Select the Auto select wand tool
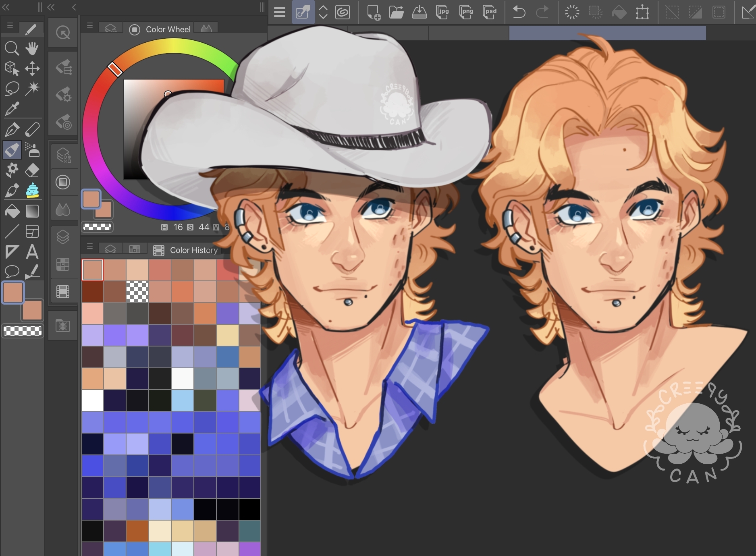Viewport: 756px width, 556px height. click(32, 89)
